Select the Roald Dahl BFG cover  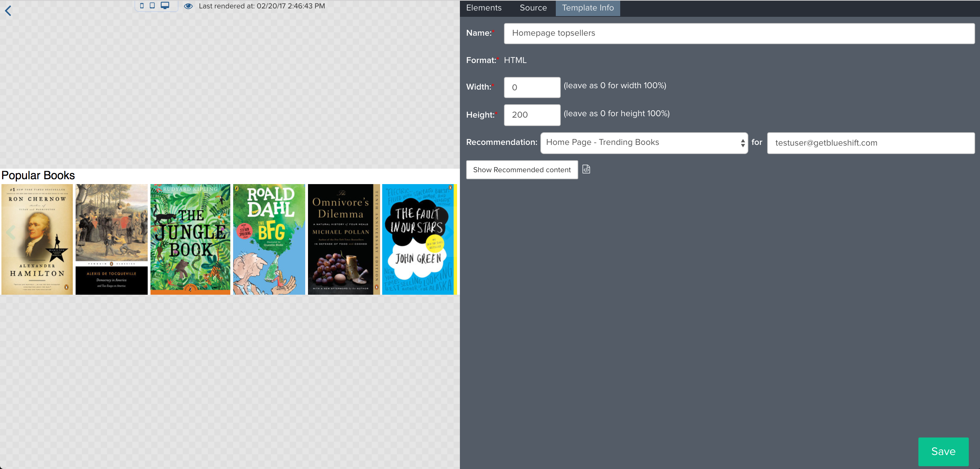coord(269,239)
